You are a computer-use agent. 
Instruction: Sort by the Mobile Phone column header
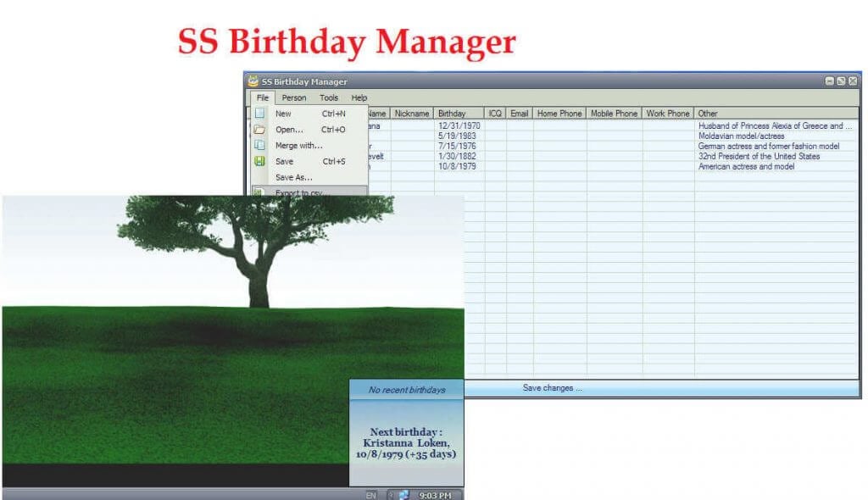pos(614,113)
